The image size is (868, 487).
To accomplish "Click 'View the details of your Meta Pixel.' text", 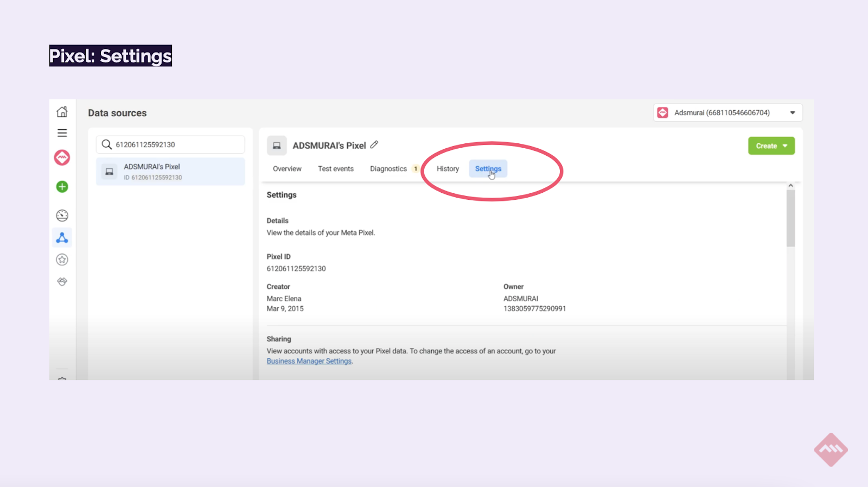I will (321, 233).
